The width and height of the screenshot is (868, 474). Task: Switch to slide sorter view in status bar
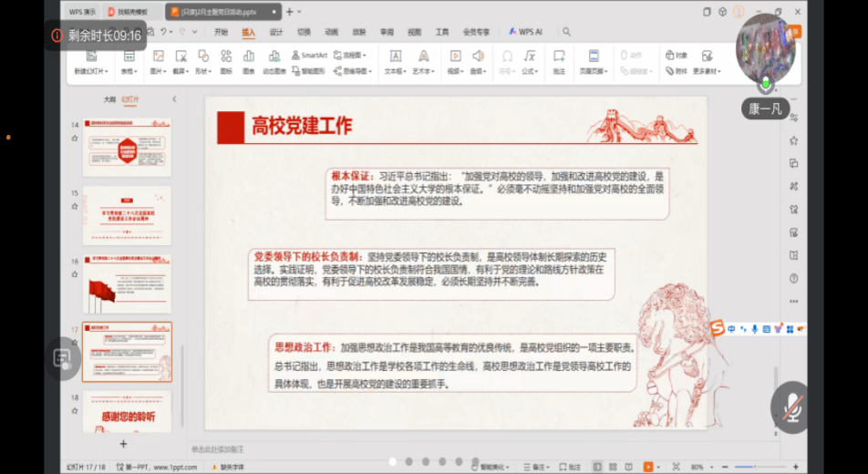click(613, 467)
